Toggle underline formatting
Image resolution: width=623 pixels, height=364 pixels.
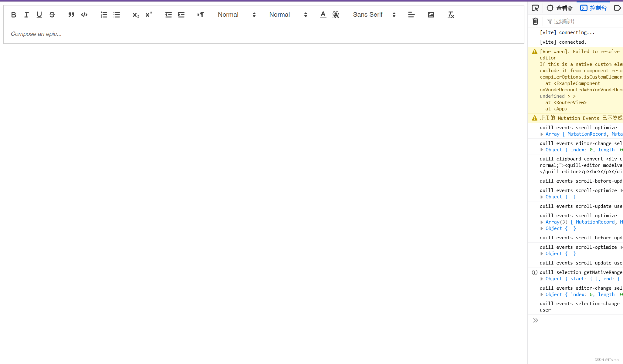click(x=39, y=15)
